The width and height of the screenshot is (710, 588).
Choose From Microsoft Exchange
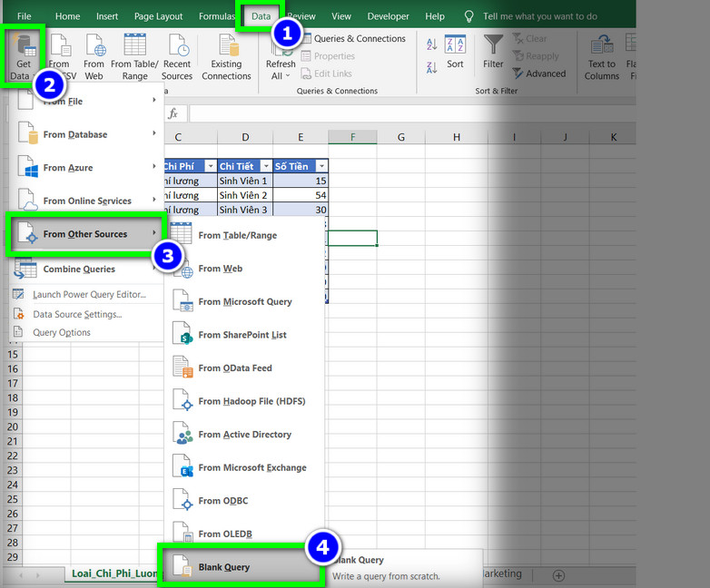pos(244,467)
